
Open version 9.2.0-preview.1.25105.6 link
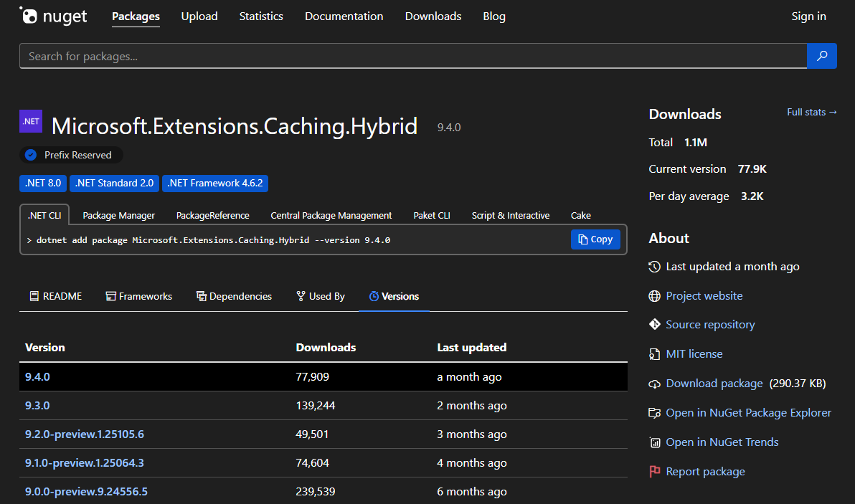(85, 434)
